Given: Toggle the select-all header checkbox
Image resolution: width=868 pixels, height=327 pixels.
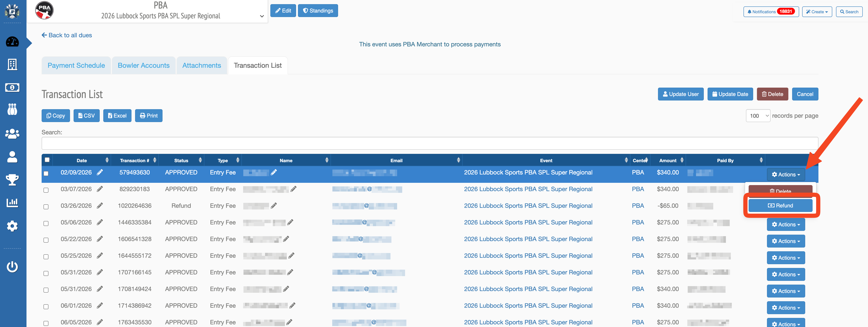Looking at the screenshot, I should click(x=47, y=160).
